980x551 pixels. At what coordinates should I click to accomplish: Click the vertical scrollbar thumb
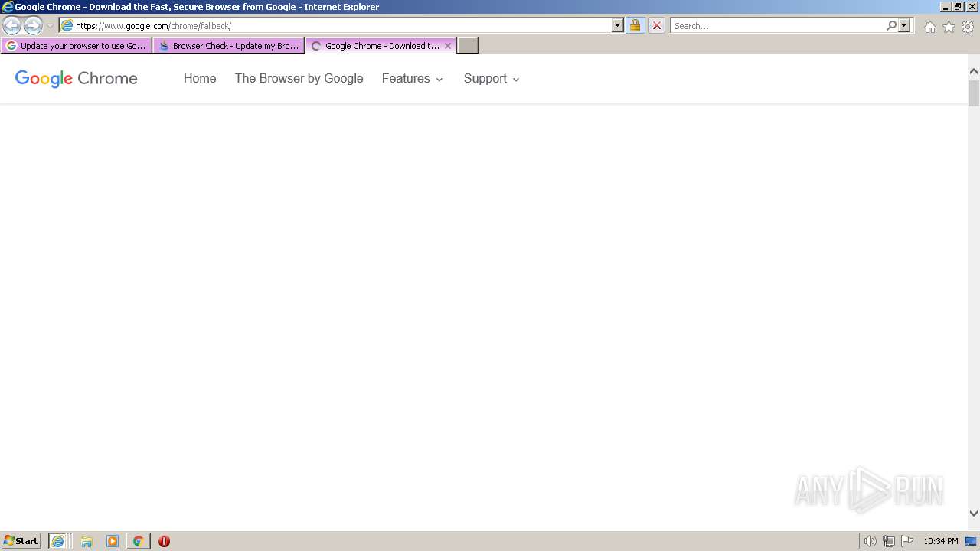[974, 93]
